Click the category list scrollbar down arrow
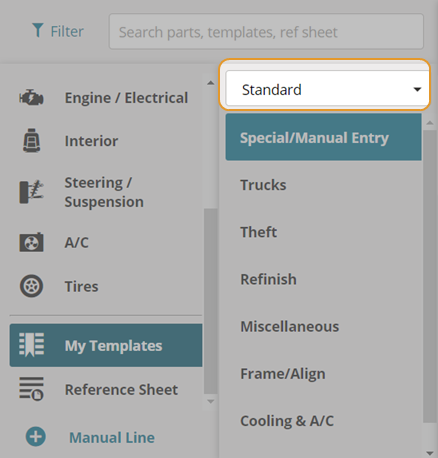The height and width of the screenshot is (458, 438). (x=210, y=401)
